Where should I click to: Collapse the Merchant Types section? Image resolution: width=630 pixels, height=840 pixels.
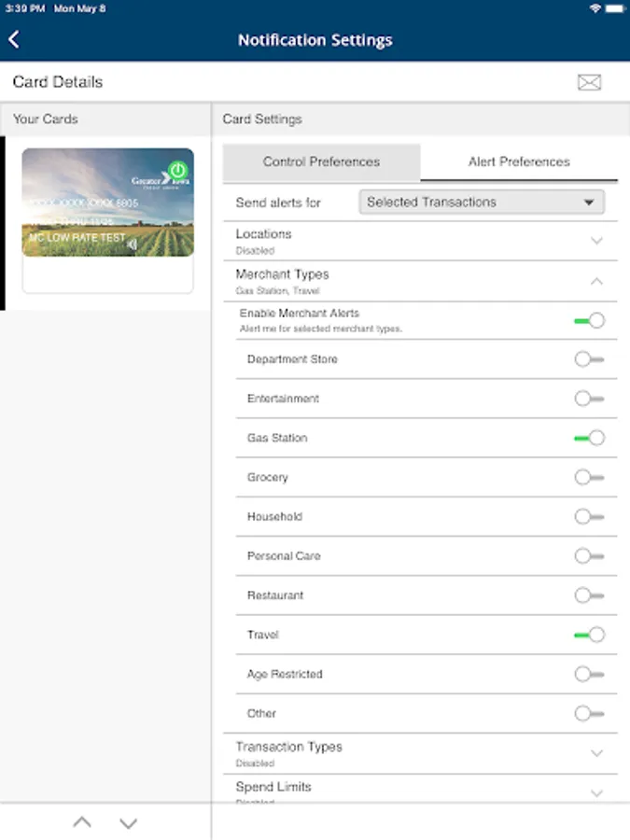(597, 281)
